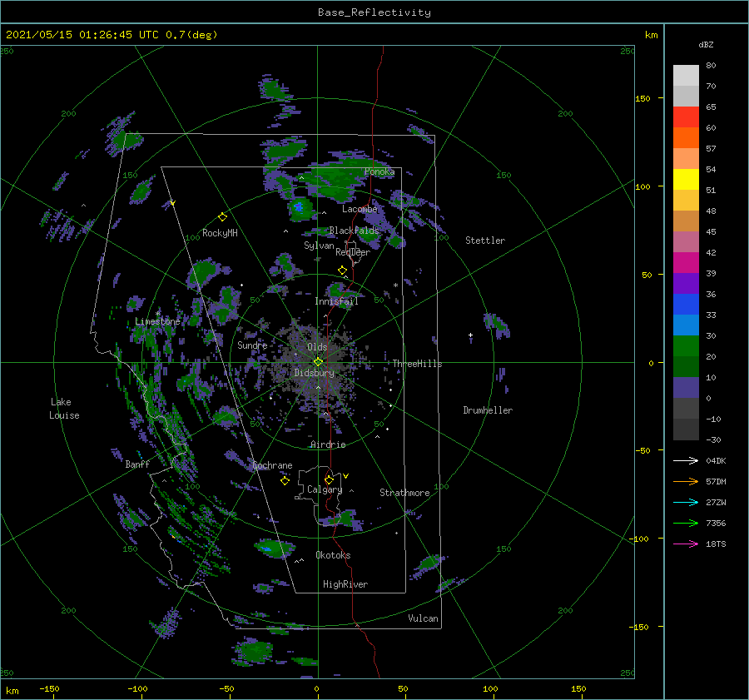749x700 pixels.
Task: Click the yellow 54 dBZ color swatch
Action: click(686, 179)
